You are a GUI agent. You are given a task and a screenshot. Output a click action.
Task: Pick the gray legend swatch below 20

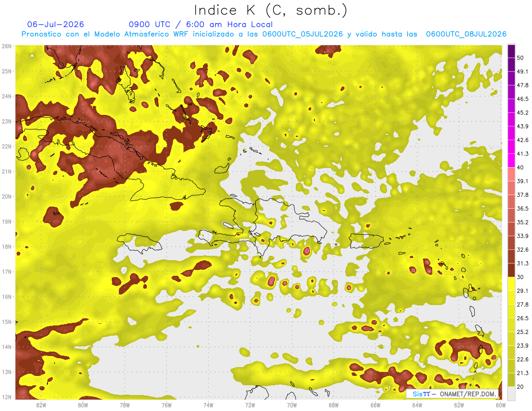coord(511,393)
